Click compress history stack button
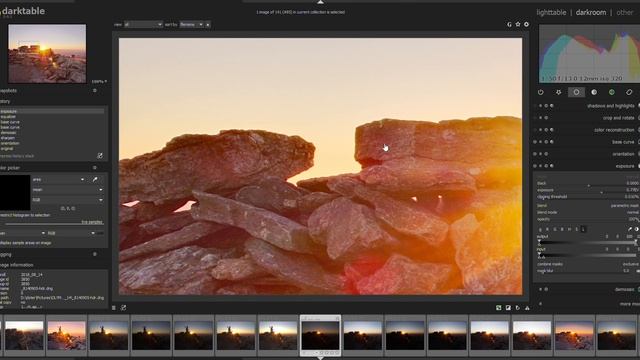 coord(17,156)
